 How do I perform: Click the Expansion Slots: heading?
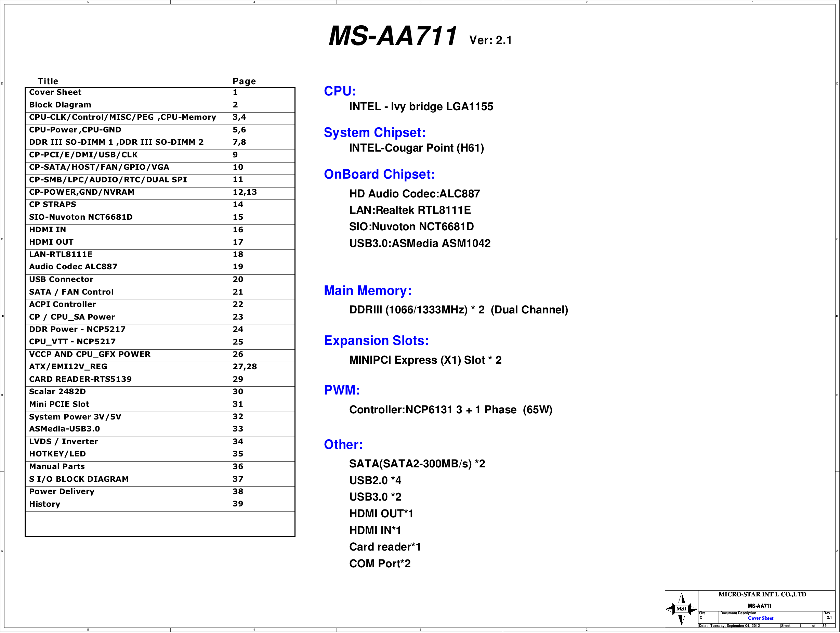coord(376,340)
